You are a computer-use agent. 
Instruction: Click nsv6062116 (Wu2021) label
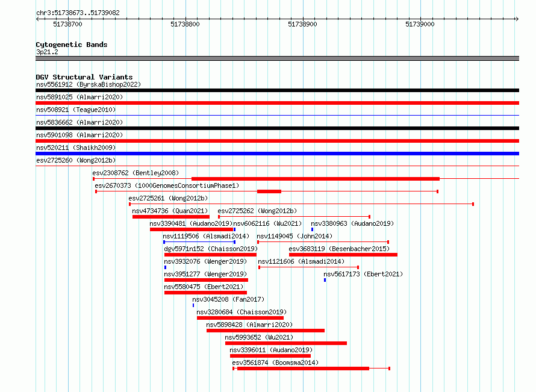click(267, 223)
